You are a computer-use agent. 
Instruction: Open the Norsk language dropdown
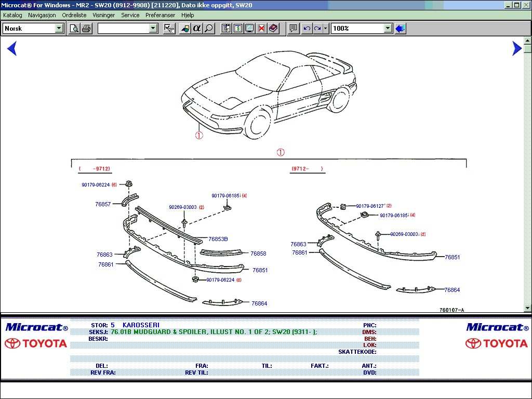click(59, 28)
